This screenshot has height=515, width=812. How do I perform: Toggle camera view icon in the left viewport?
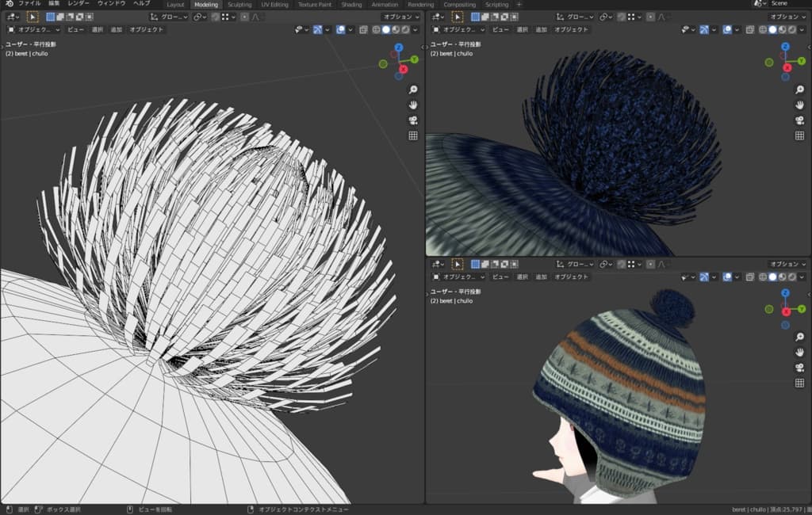coord(413,120)
